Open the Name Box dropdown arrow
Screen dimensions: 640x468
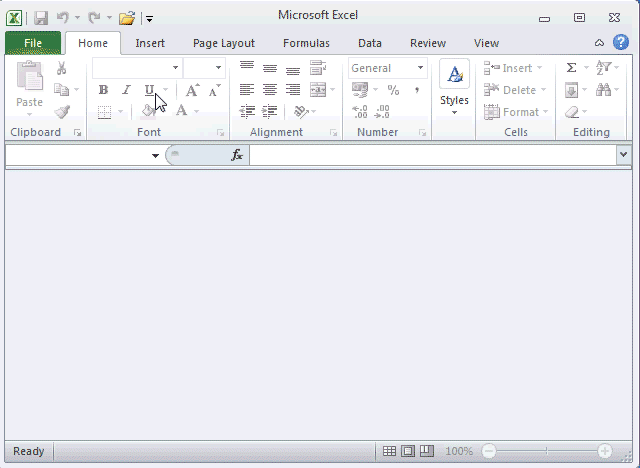click(155, 156)
